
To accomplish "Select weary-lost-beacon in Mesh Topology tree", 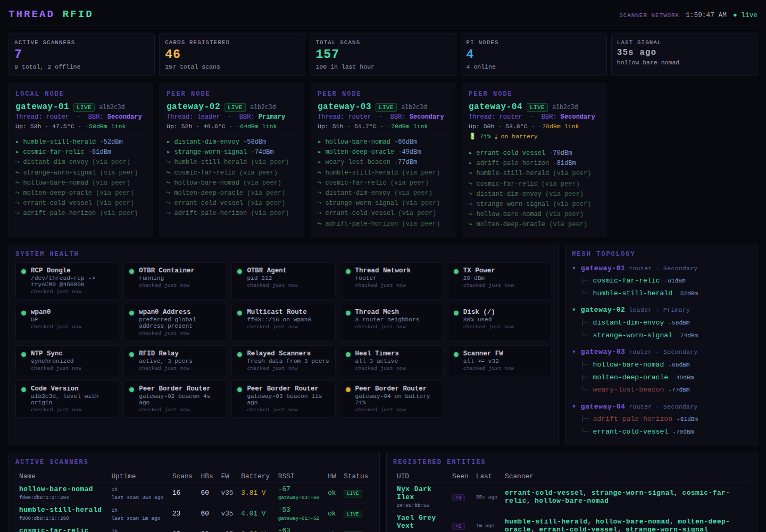I will click(x=628, y=389).
